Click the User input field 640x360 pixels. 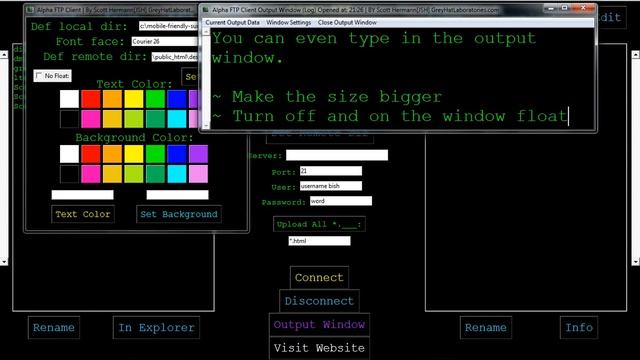point(331,186)
